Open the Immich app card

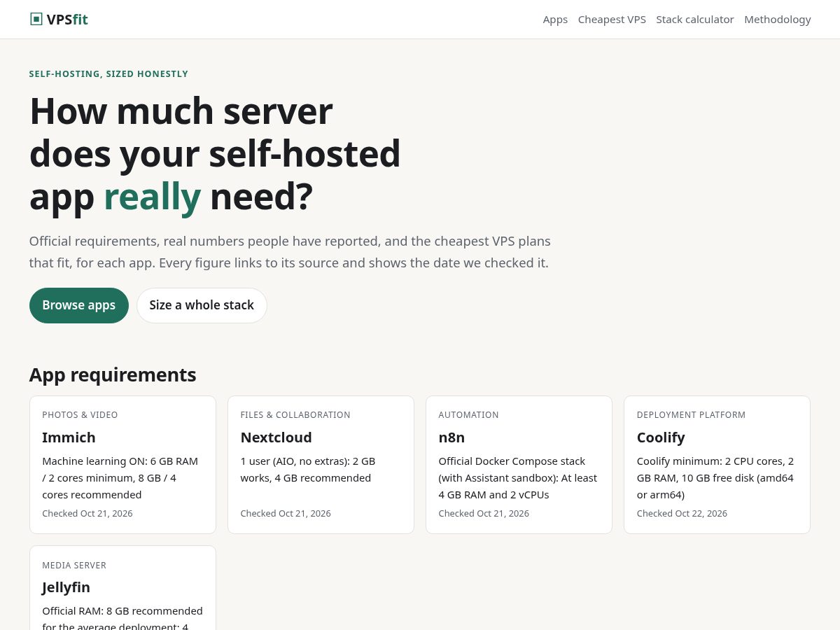point(122,465)
